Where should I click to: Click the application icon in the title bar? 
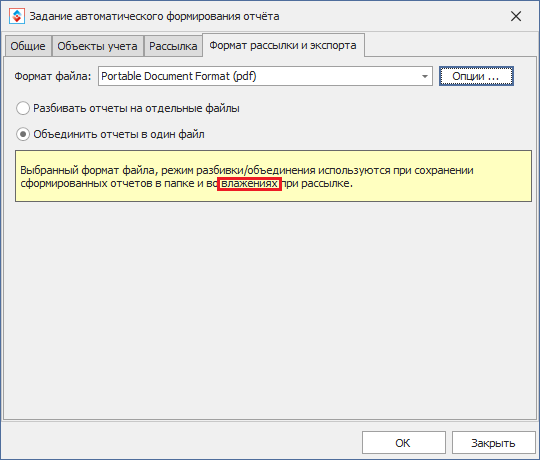pyautogui.click(x=17, y=16)
